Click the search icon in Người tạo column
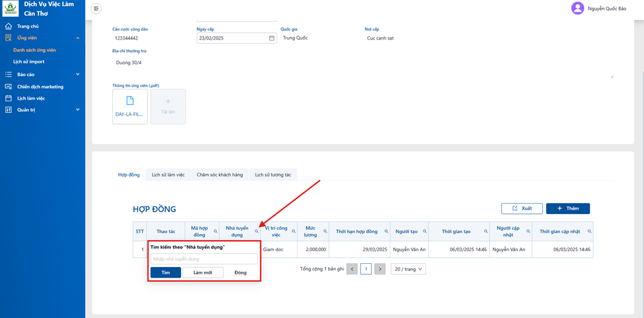Screen dimensions: 644x318 pyautogui.click(x=425, y=231)
